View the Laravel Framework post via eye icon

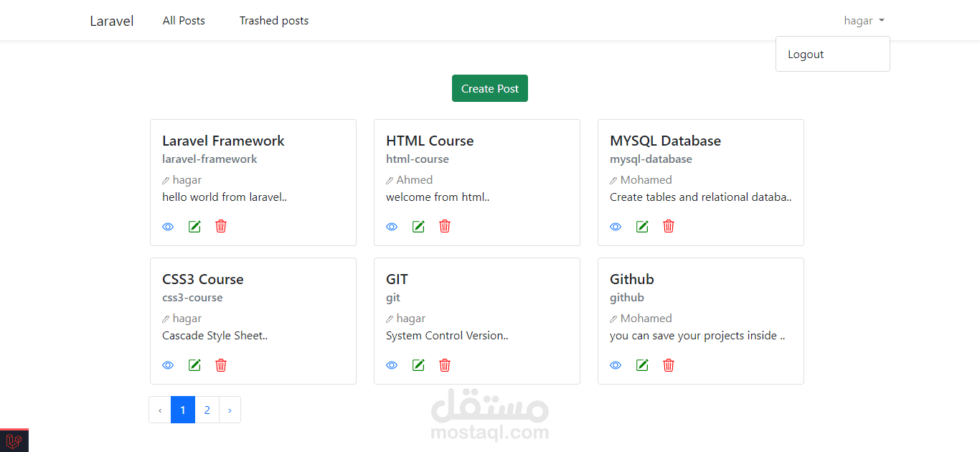tap(168, 227)
